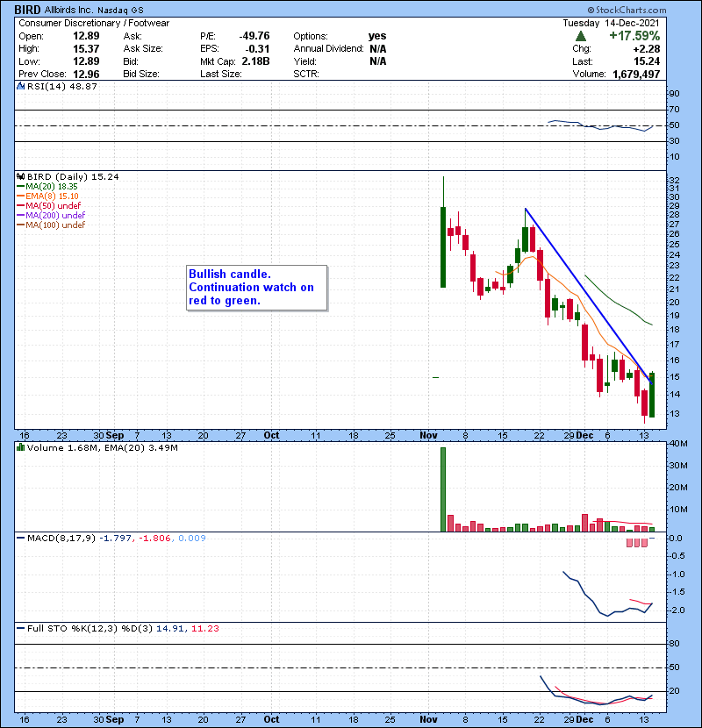
Task: Click the 40M volume axis label
Action: pos(678,444)
